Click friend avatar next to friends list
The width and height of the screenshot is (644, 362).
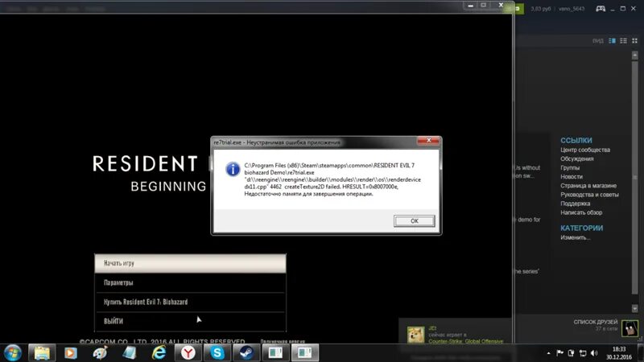pos(630,328)
